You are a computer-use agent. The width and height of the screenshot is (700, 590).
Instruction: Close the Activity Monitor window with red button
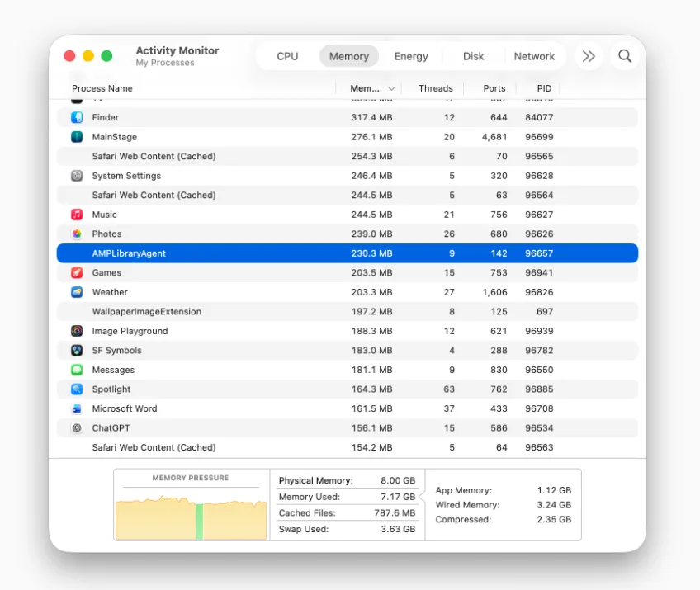pos(69,56)
